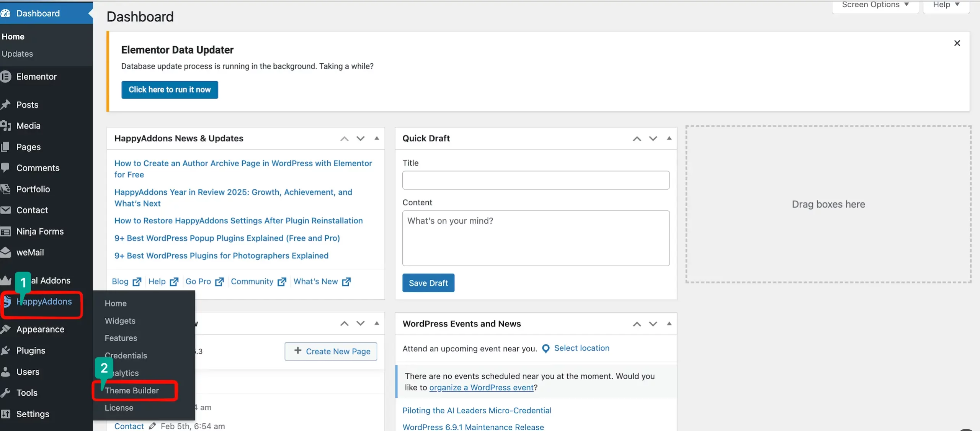The image size is (980, 431).
Task: Click the Tools wrench icon
Action: point(5,393)
